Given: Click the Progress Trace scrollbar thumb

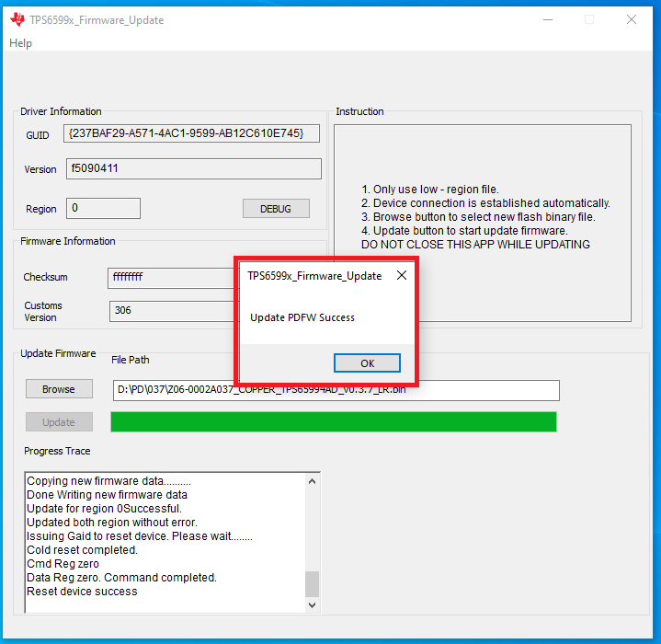Looking at the screenshot, I should coord(313,583).
